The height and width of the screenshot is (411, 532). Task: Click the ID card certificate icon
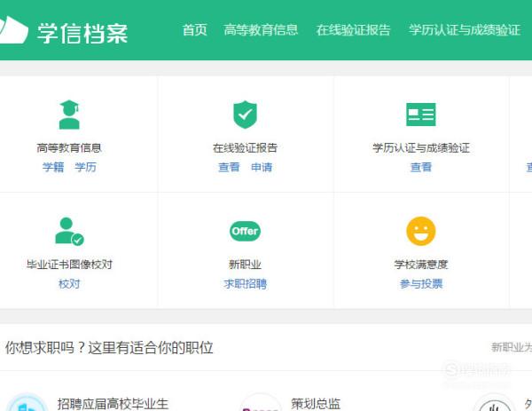420,115
